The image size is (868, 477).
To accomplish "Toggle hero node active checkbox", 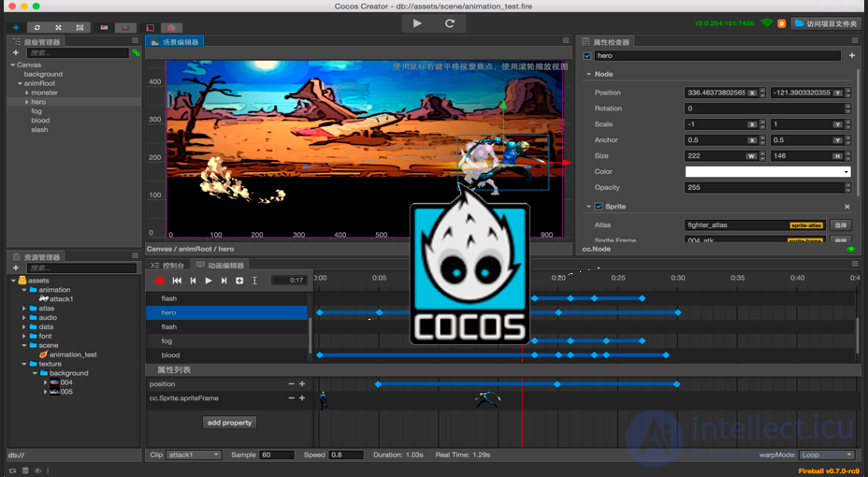I will [x=587, y=56].
